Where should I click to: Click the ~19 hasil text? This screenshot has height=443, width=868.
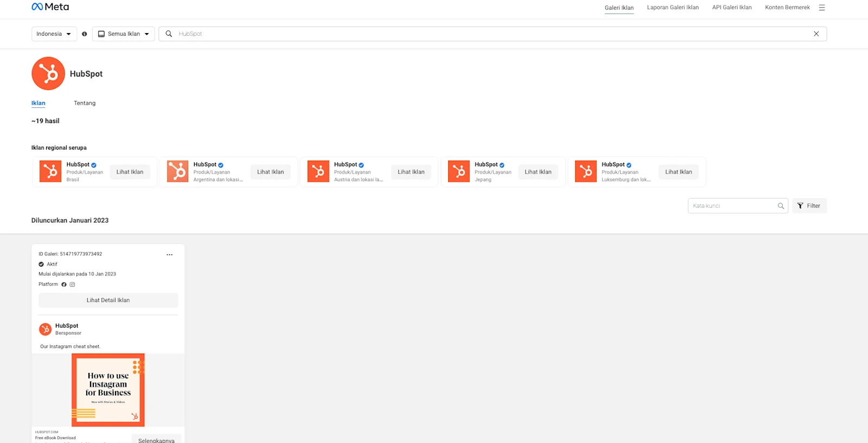[46, 121]
